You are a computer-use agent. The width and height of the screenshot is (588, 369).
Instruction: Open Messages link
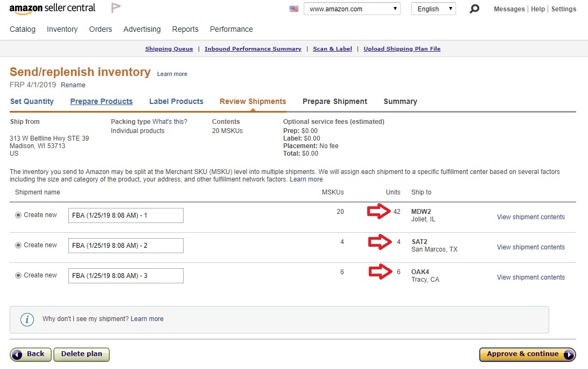pos(509,9)
